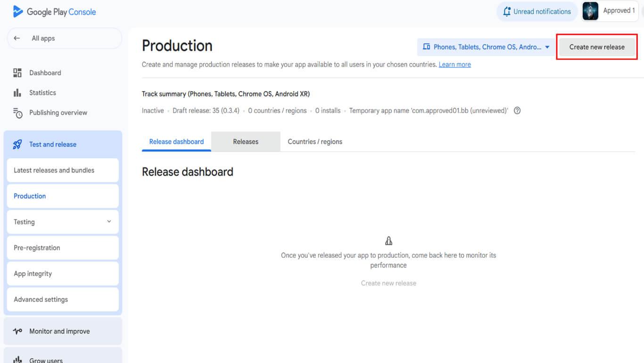Click the Create new release button
This screenshot has height=363, width=644.
tap(596, 47)
